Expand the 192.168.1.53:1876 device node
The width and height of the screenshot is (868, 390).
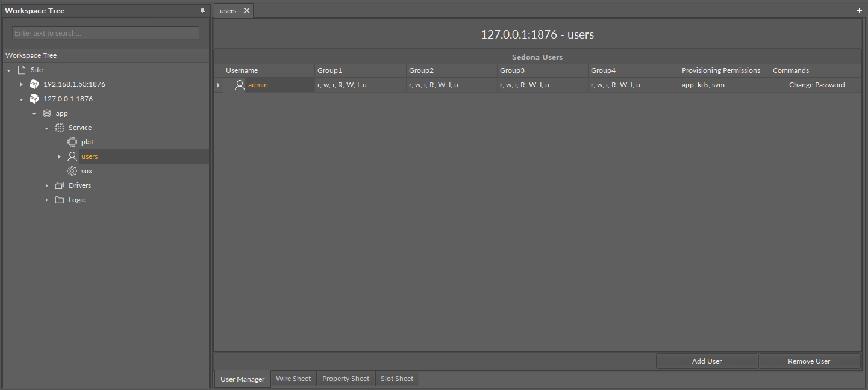click(22, 84)
